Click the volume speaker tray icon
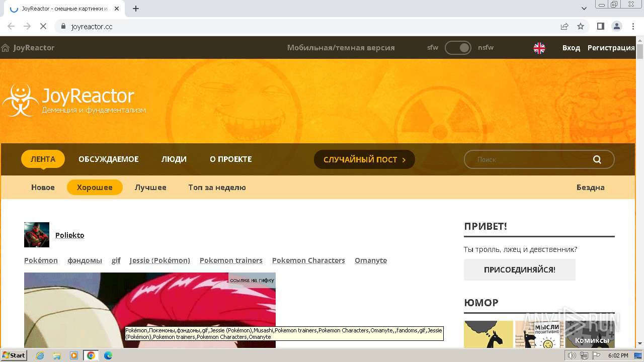This screenshot has height=362, width=644. [572, 355]
